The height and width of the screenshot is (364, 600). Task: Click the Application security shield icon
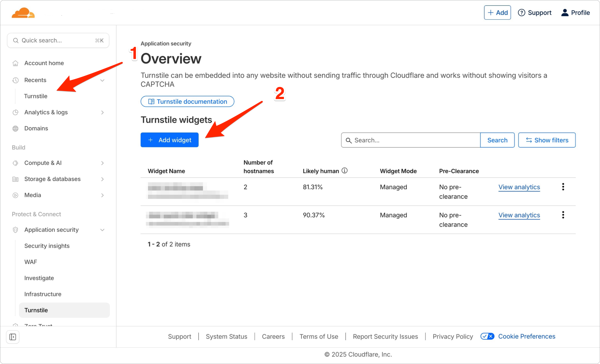15,230
